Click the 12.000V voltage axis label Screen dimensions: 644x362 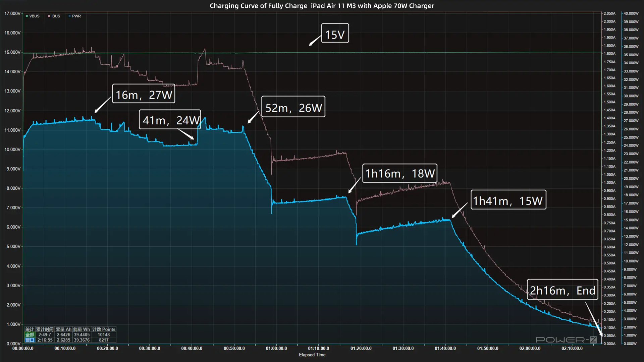pos(12,111)
